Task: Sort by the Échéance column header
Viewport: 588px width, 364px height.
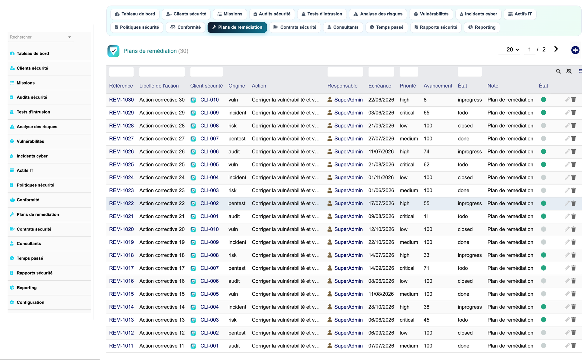Action: 380,86
